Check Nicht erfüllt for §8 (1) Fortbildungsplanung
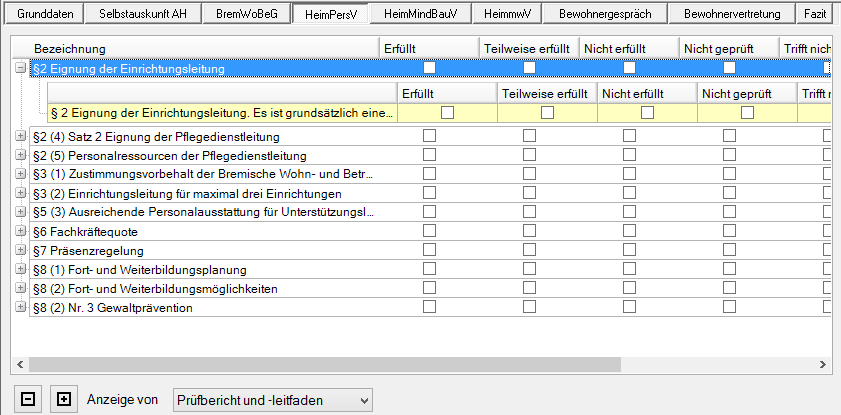The image size is (841, 415). [629, 269]
